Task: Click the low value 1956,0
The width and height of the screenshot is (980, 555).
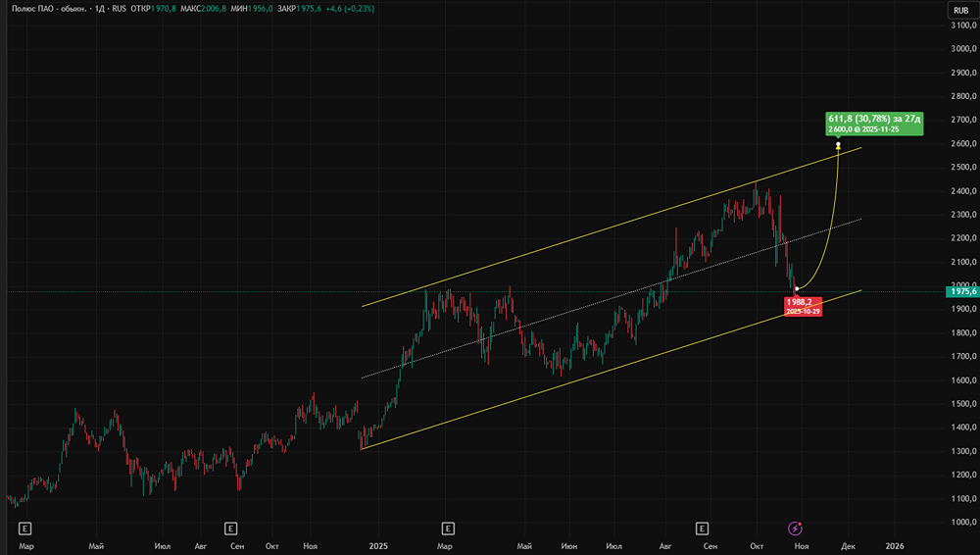Action: pyautogui.click(x=260, y=9)
